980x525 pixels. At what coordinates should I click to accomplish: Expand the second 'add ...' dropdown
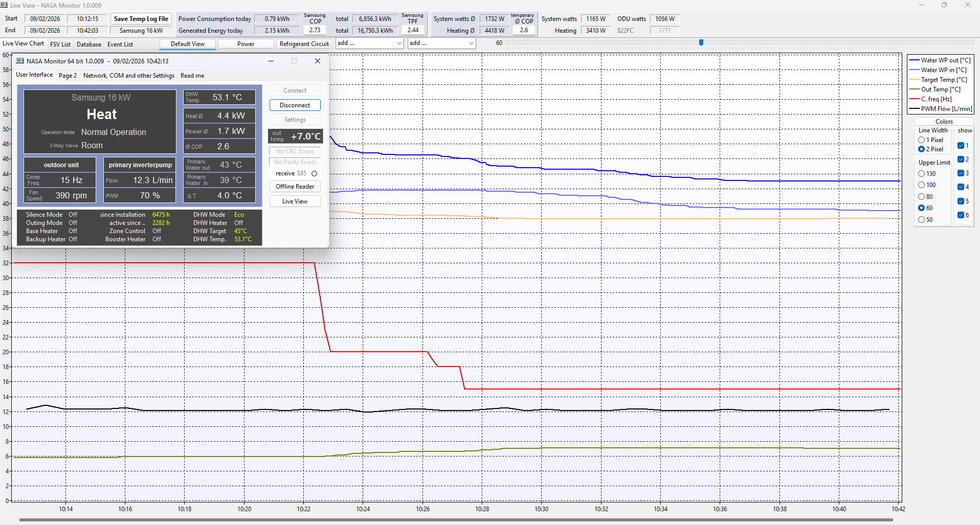click(442, 43)
